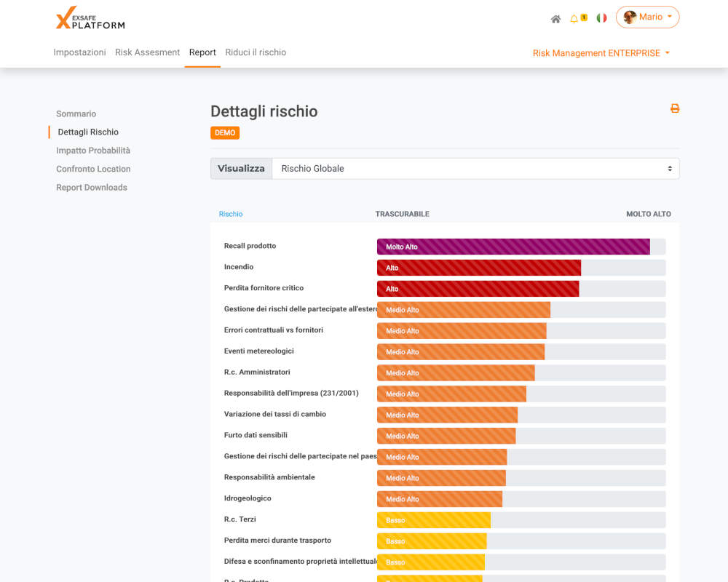The width and height of the screenshot is (728, 582).
Task: Change language via Italian flag icon
Action: coord(602,18)
